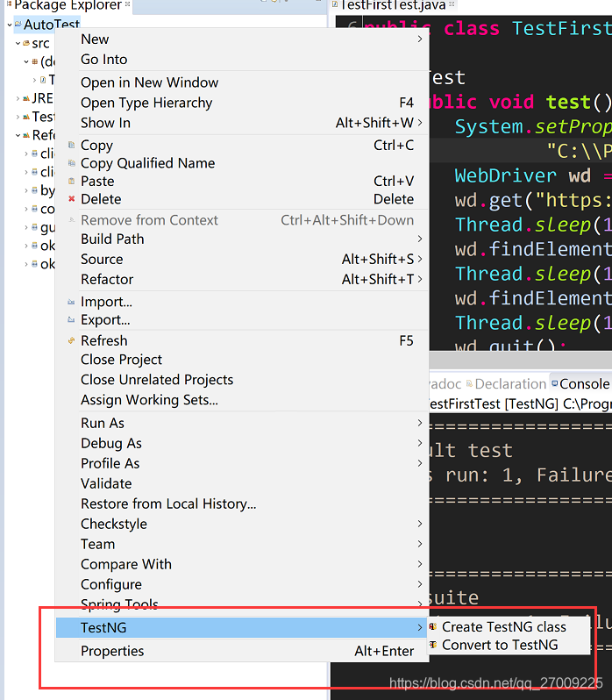Click Open Type Hierarchy entry
The height and width of the screenshot is (700, 612).
242,103
